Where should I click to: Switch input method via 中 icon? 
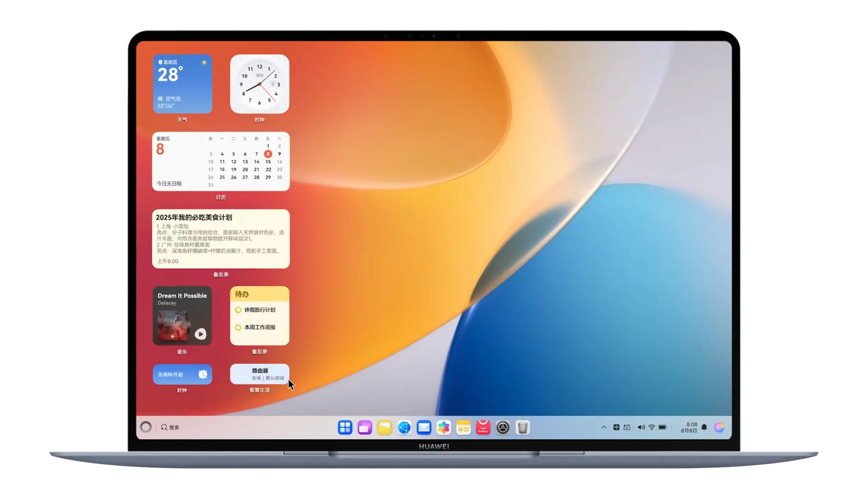tap(616, 427)
